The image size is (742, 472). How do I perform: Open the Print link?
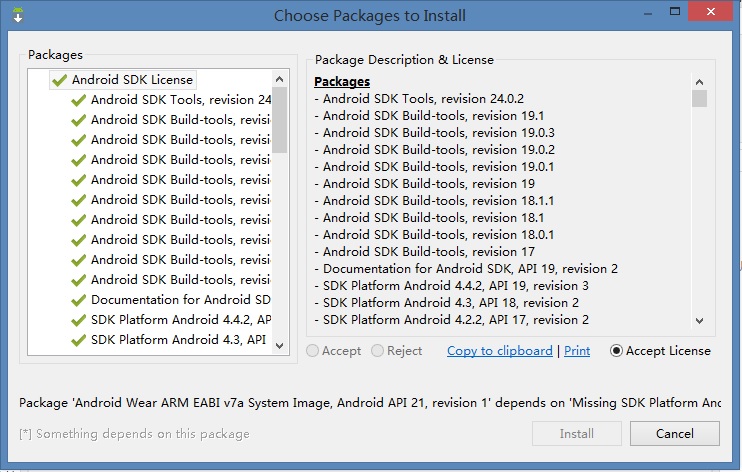click(x=577, y=351)
